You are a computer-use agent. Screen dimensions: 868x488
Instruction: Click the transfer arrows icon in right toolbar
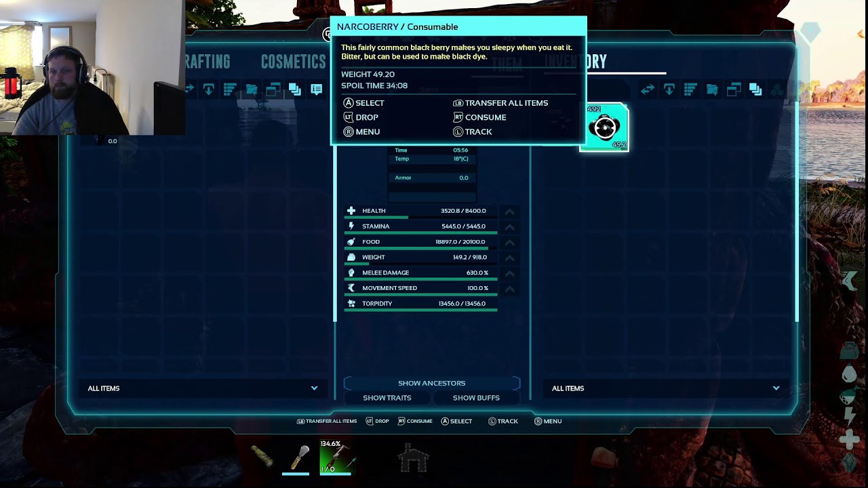[x=647, y=89]
